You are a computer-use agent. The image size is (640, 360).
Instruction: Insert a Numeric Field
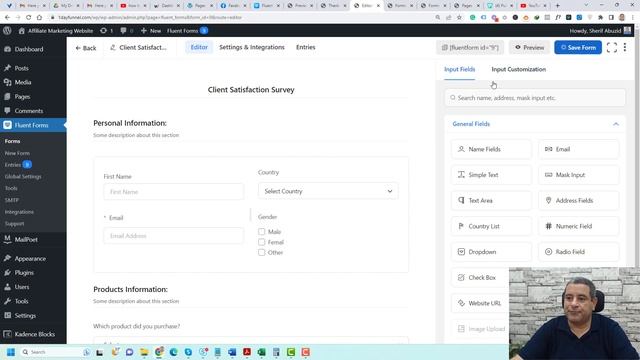[x=579, y=226]
